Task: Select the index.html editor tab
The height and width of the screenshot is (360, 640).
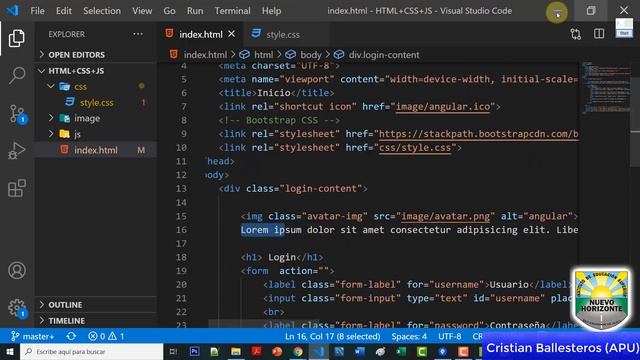Action: (x=200, y=34)
